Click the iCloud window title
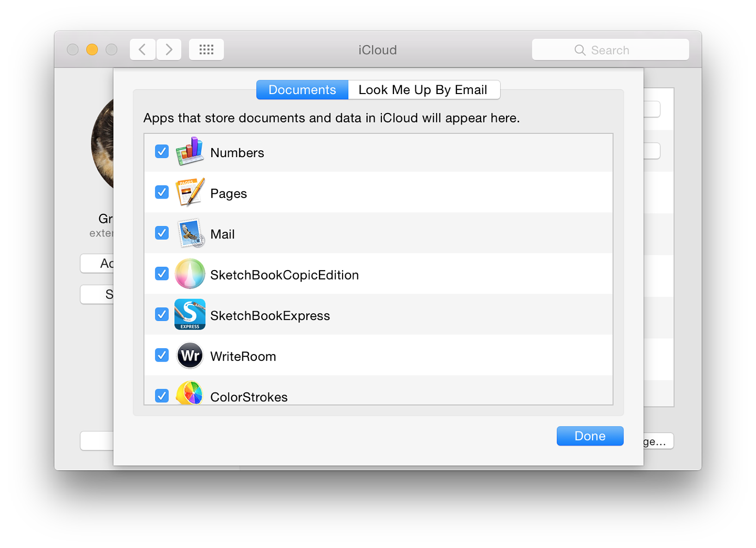The width and height of the screenshot is (756, 548). click(378, 50)
